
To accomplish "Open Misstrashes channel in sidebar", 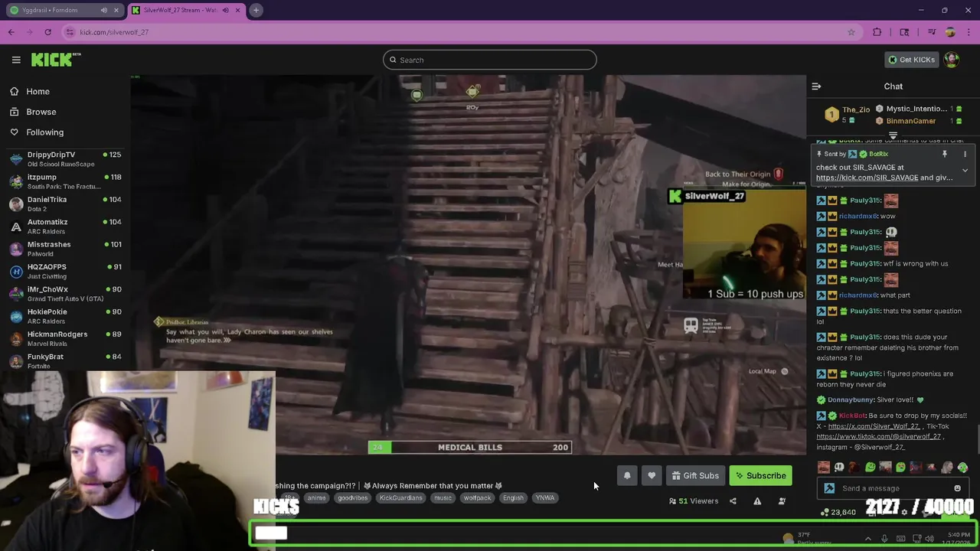I will [65, 249].
